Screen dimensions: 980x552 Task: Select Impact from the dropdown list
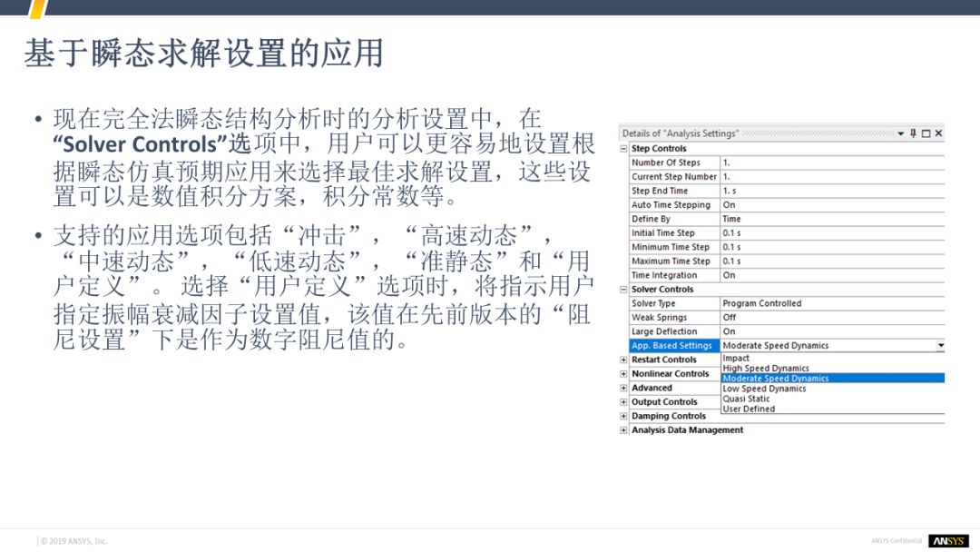coord(736,359)
